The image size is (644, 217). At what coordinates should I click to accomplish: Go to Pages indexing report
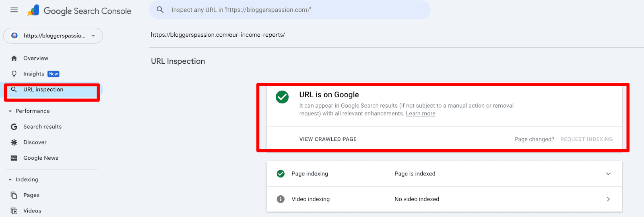(x=31, y=195)
